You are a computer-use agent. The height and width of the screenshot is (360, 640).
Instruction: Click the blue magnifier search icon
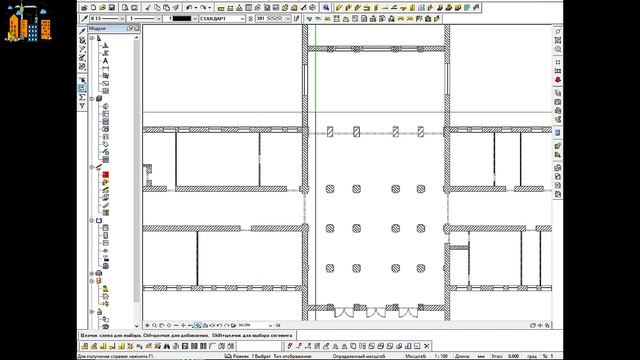click(x=326, y=7)
